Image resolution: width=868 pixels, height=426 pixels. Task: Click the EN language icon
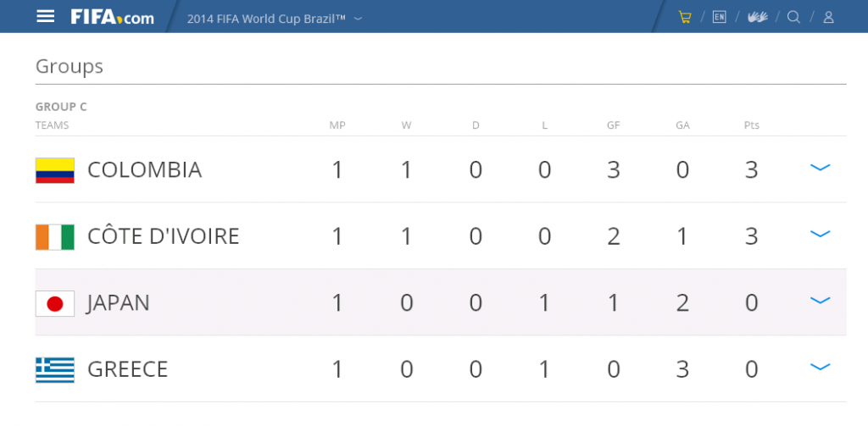(x=719, y=17)
